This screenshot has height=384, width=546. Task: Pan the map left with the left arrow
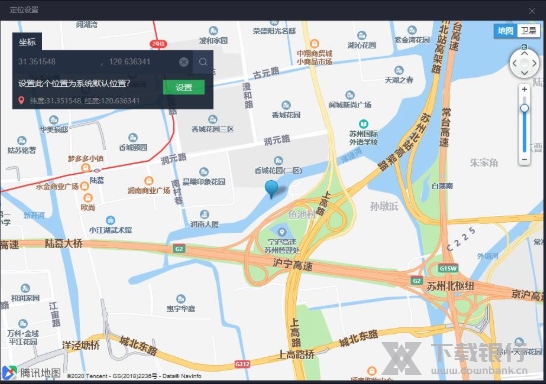[x=514, y=63]
